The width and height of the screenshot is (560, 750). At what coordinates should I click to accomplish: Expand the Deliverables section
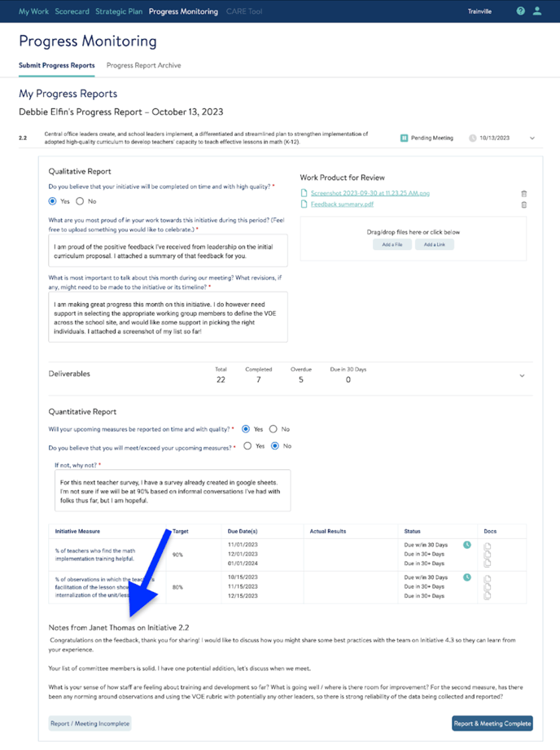(523, 375)
